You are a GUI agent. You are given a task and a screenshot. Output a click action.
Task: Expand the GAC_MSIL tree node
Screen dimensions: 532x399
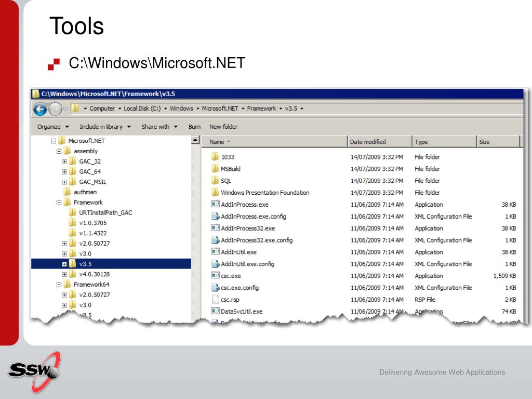64,182
